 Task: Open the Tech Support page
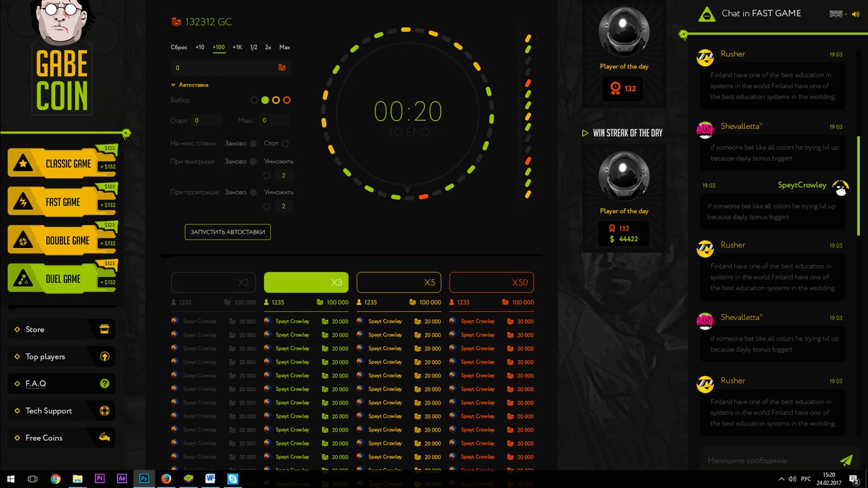(x=61, y=411)
